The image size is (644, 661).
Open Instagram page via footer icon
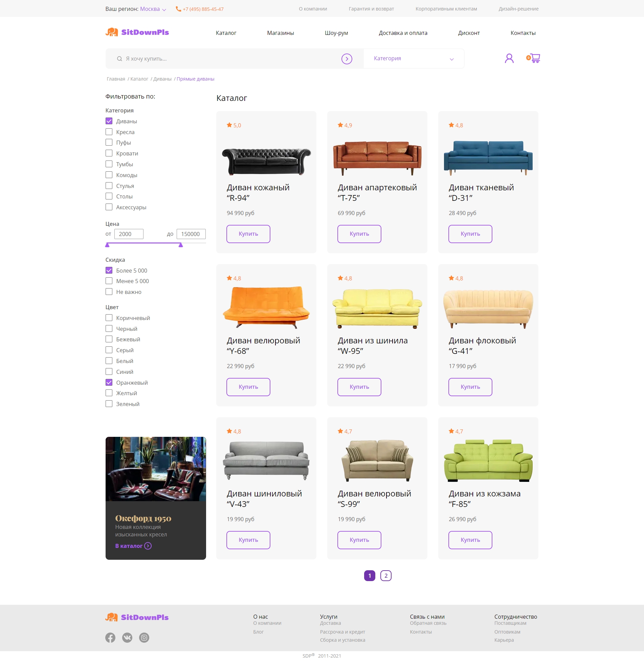[x=144, y=638]
